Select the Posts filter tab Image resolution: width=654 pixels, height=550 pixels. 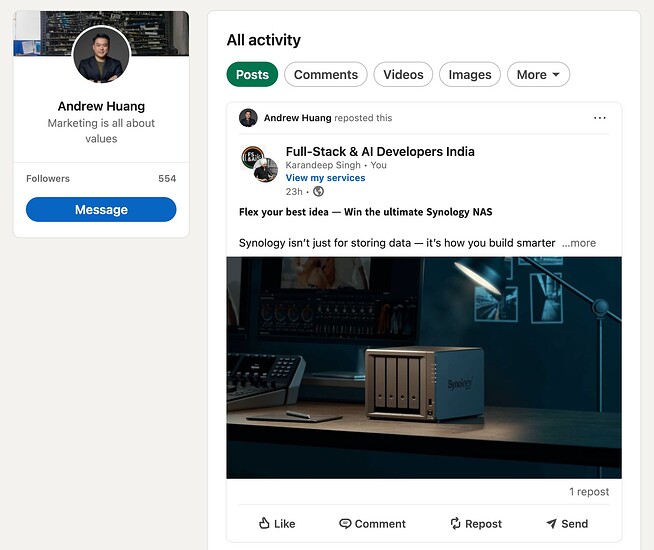point(252,75)
